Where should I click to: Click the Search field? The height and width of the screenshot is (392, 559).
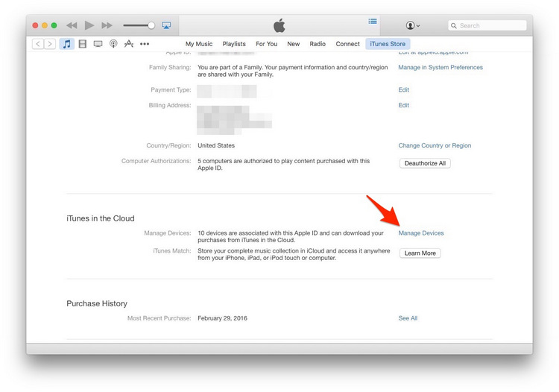(x=487, y=25)
